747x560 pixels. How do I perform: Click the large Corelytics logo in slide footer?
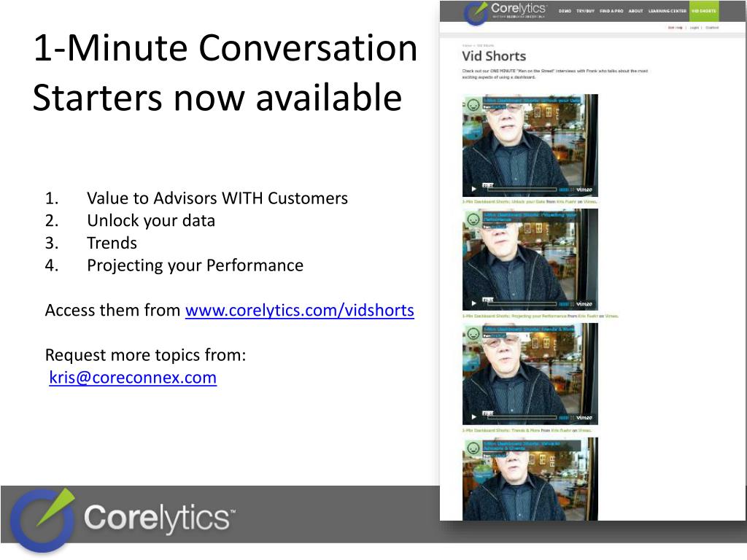click(123, 520)
